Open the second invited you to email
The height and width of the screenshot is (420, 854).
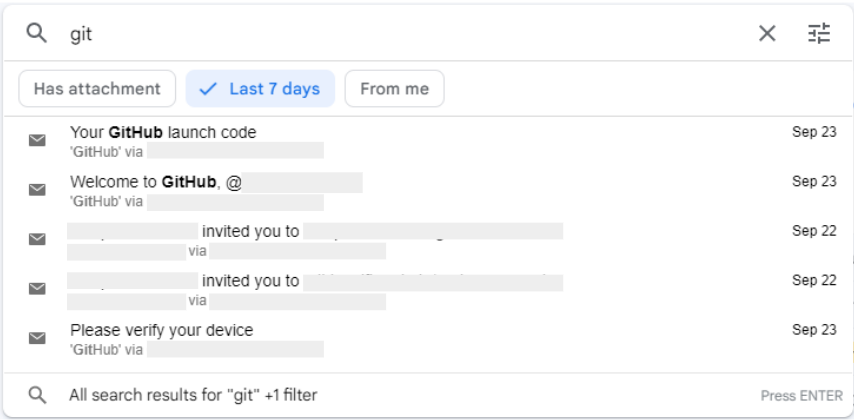[x=428, y=289]
